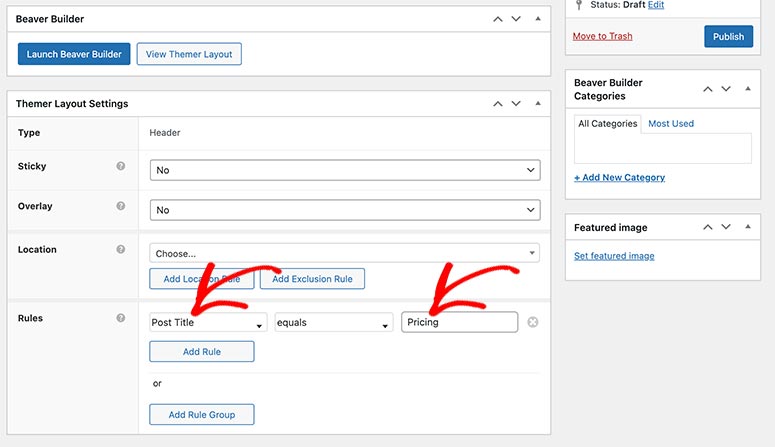The image size is (775, 447).
Task: Click the rule value field containing Pricing
Action: pyautogui.click(x=460, y=322)
